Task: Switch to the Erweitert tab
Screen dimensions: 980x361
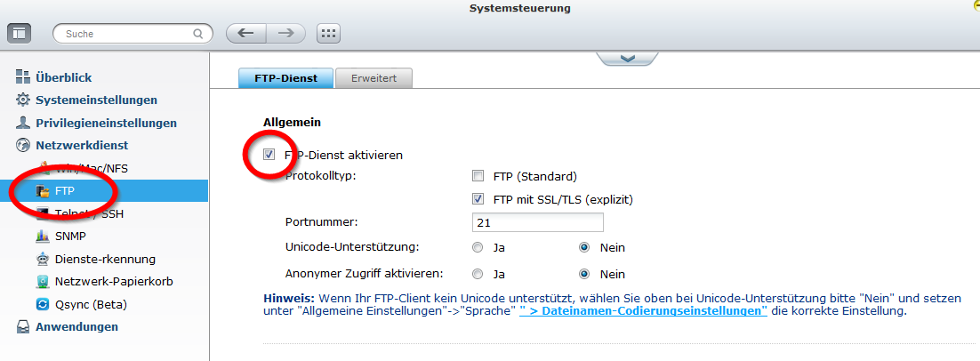Action: [x=374, y=78]
